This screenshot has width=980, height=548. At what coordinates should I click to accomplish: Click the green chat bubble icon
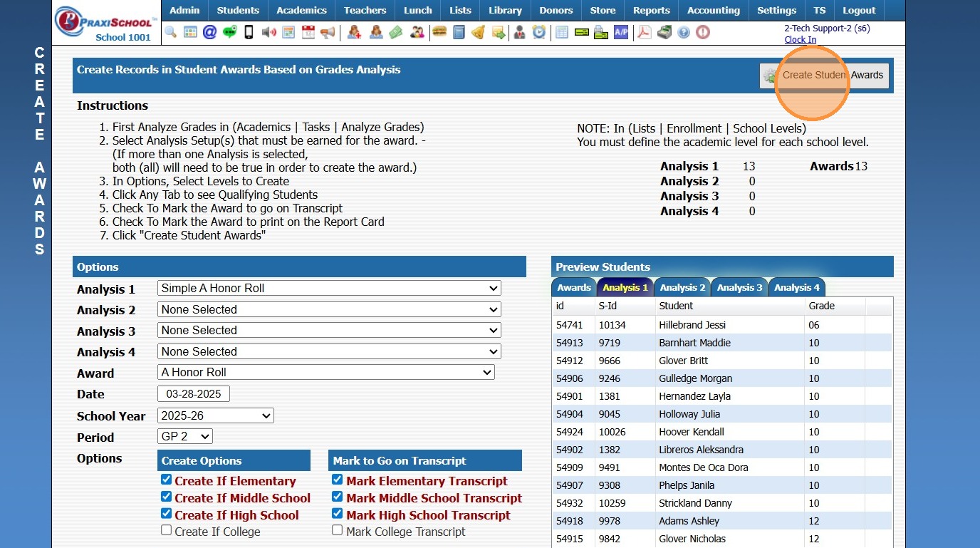coord(229,32)
